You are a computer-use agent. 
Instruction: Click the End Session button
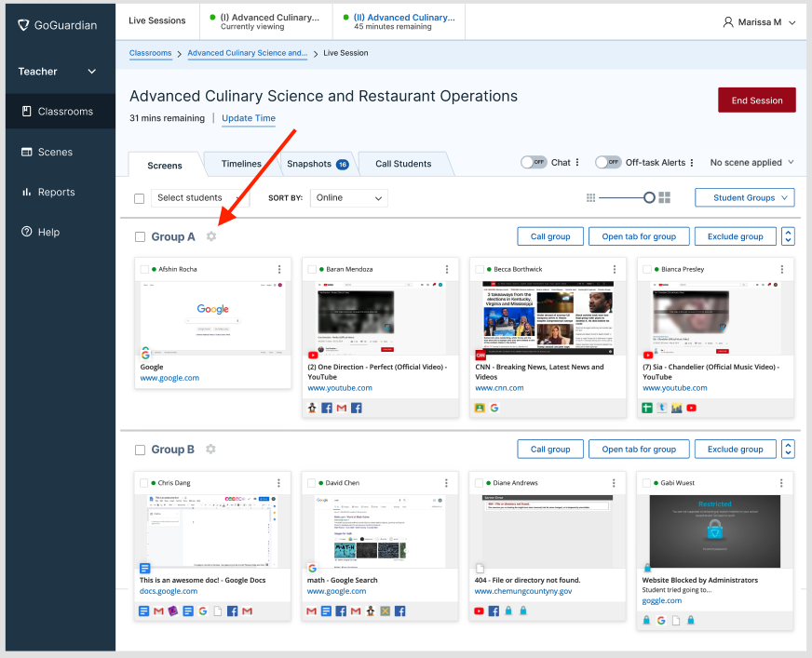tap(756, 101)
